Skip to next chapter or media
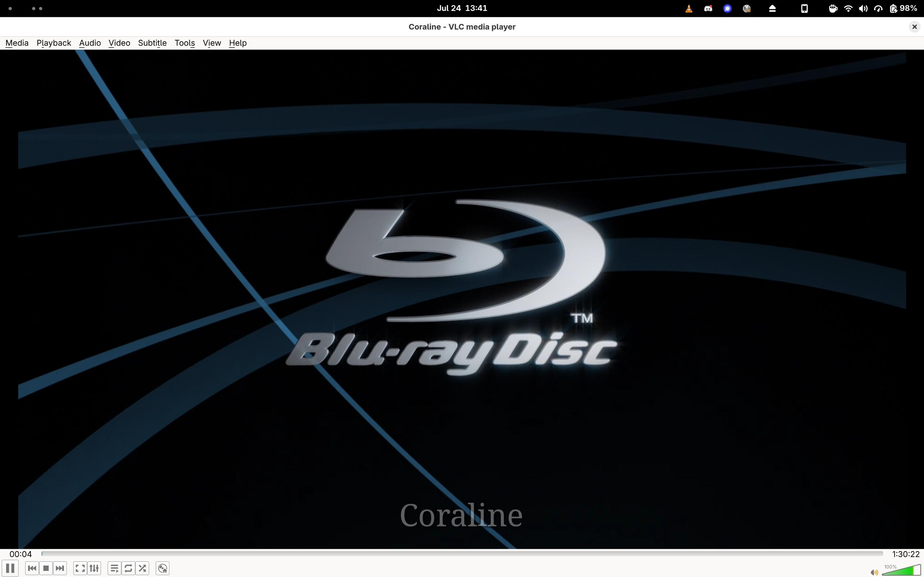The image size is (924, 577). (60, 568)
